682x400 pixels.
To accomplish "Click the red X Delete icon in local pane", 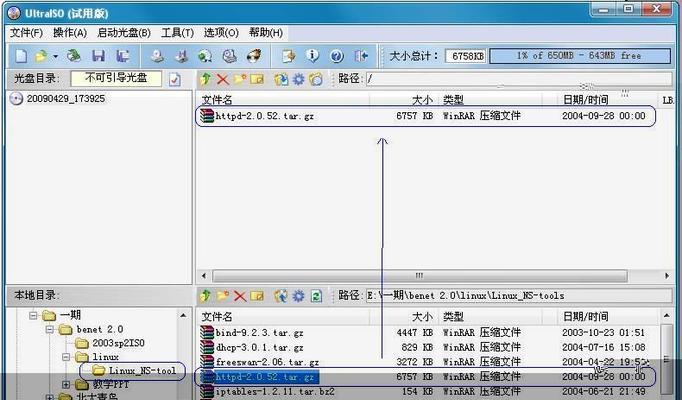I will pos(240,296).
